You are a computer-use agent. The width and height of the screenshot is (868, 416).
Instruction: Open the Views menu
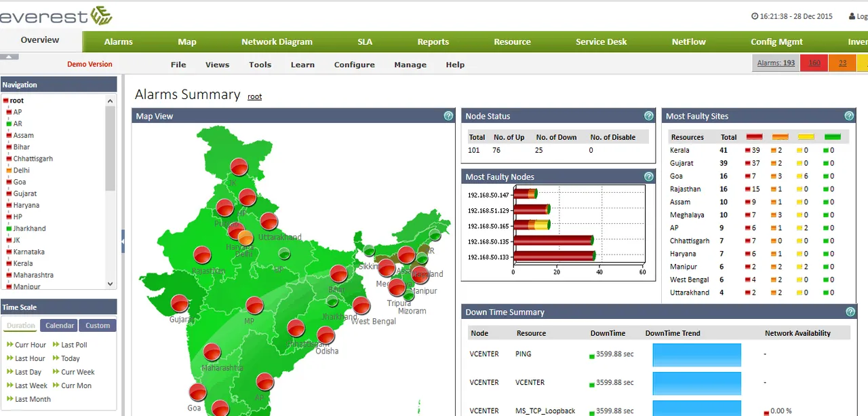[x=218, y=65]
